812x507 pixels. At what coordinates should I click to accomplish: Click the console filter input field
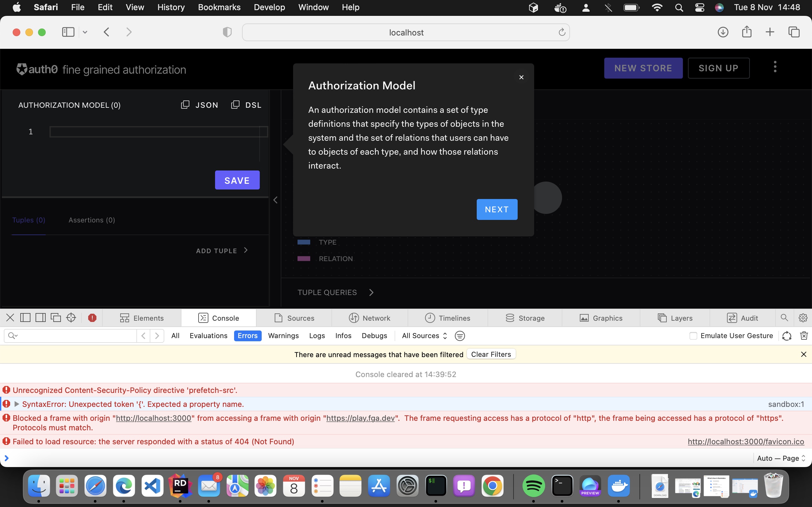tap(70, 336)
